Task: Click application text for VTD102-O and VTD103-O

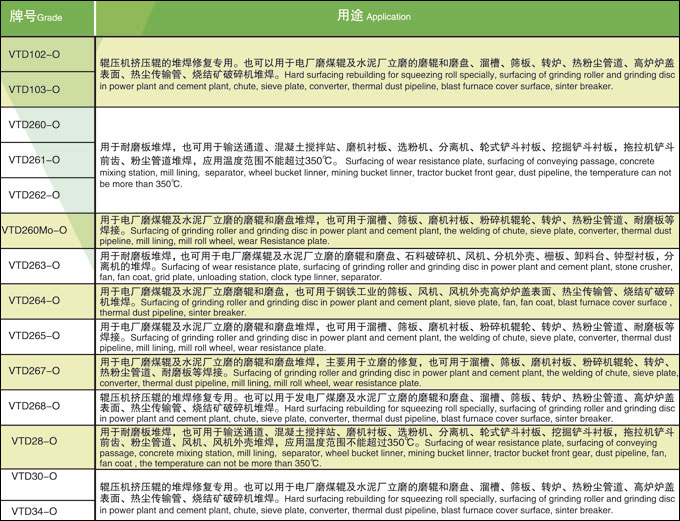Action: coord(387,75)
